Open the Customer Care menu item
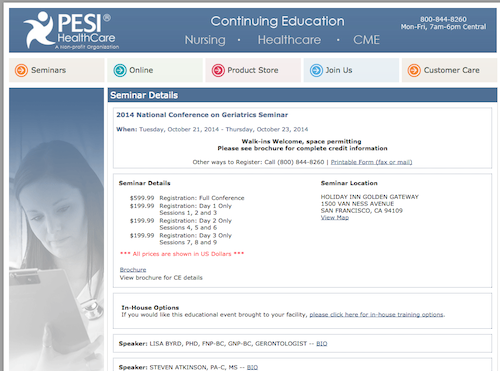This screenshot has height=371, width=500. 449,70
